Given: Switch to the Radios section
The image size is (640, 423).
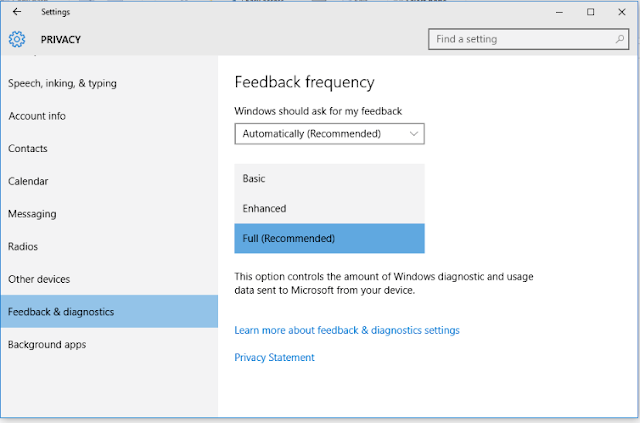Looking at the screenshot, I should [x=23, y=246].
